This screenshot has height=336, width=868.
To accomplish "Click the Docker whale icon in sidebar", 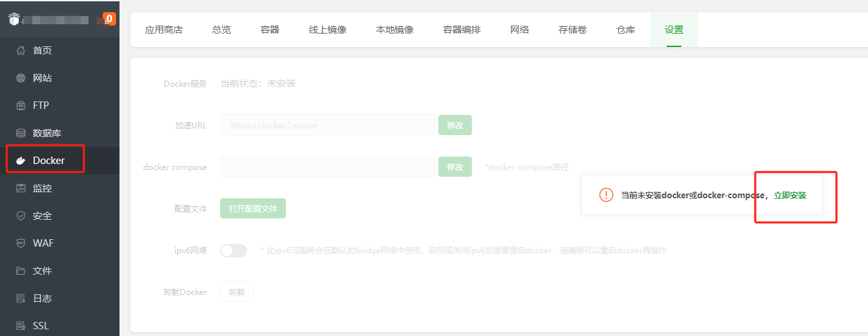I will 21,161.
